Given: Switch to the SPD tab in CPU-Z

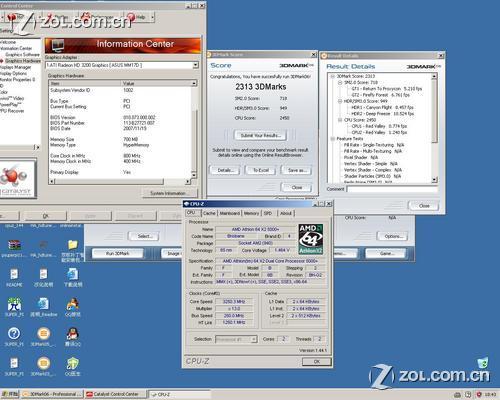Looking at the screenshot, I should pyautogui.click(x=268, y=213).
